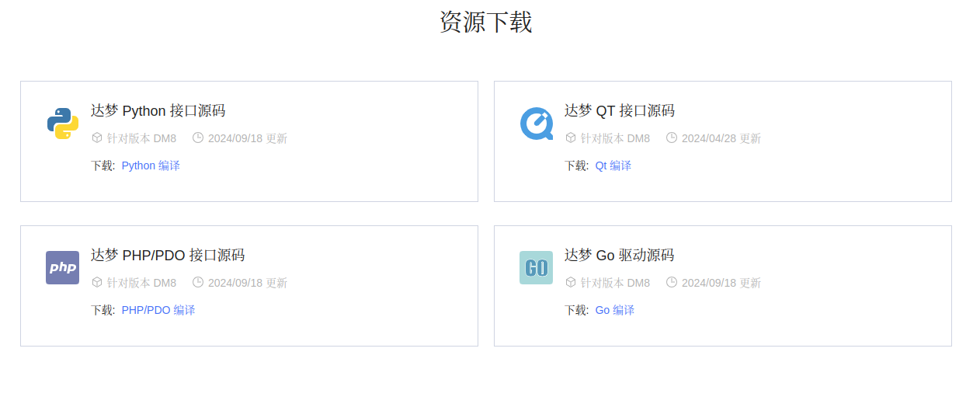Click the "达梦 Python 接口源码" title

158,110
